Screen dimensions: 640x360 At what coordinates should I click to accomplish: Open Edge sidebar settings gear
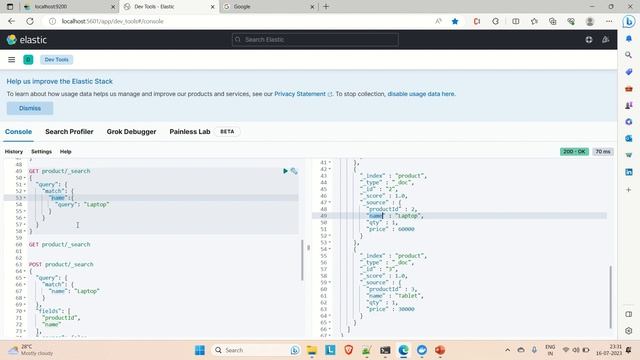pos(629,331)
